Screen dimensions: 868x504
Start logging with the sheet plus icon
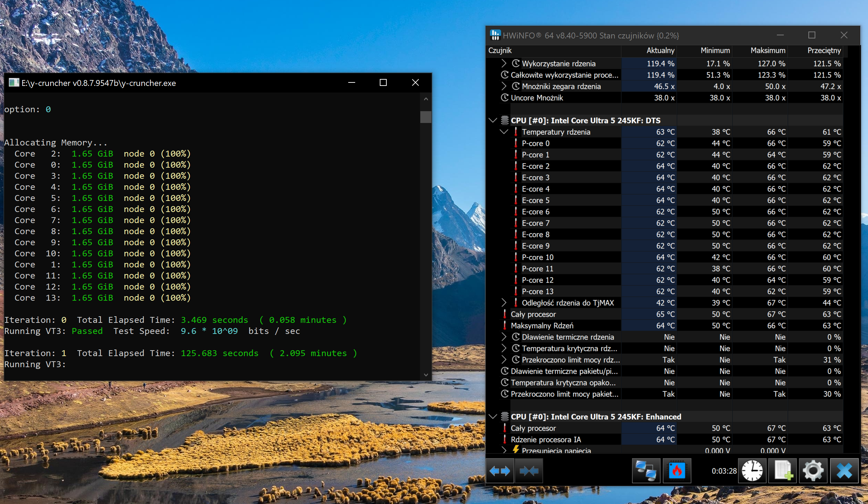pos(782,471)
